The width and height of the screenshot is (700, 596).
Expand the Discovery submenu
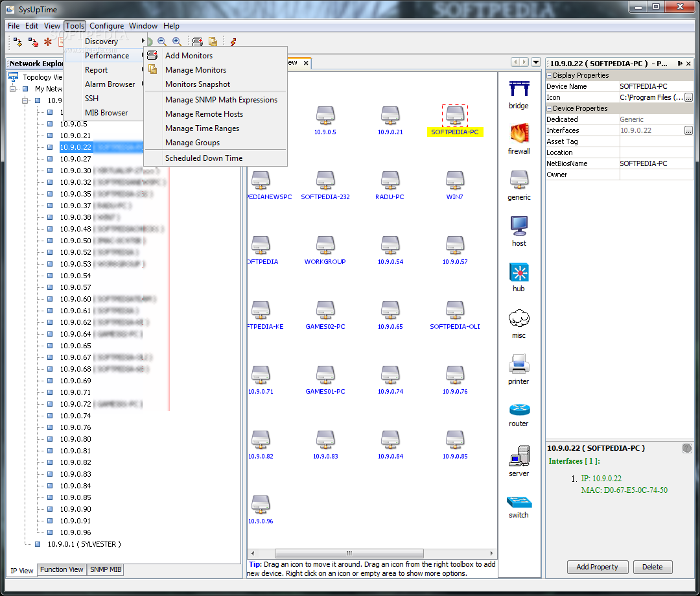point(104,41)
